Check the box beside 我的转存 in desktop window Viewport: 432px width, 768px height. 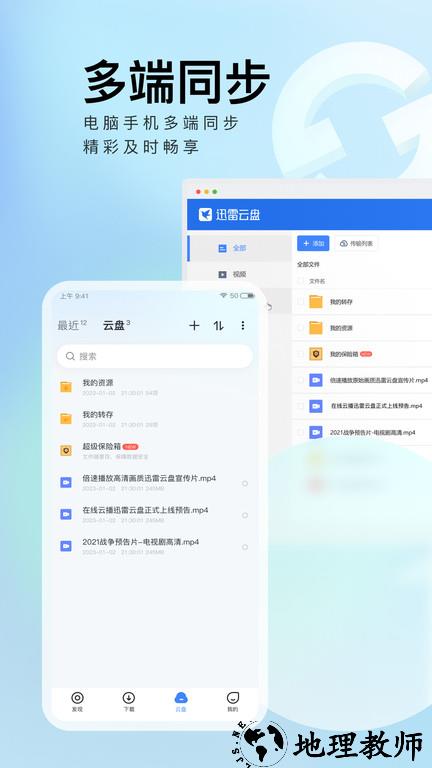point(300,302)
